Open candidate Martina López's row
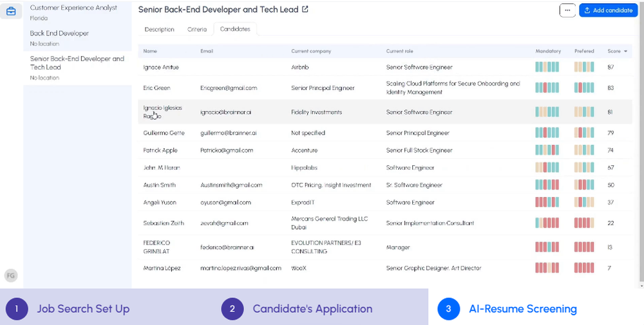This screenshot has width=644, height=325. 162,268
